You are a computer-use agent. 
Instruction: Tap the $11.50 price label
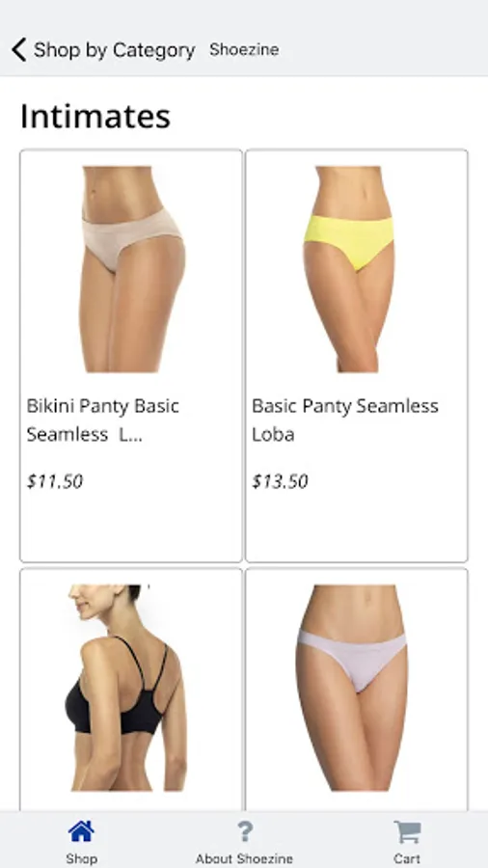click(55, 481)
